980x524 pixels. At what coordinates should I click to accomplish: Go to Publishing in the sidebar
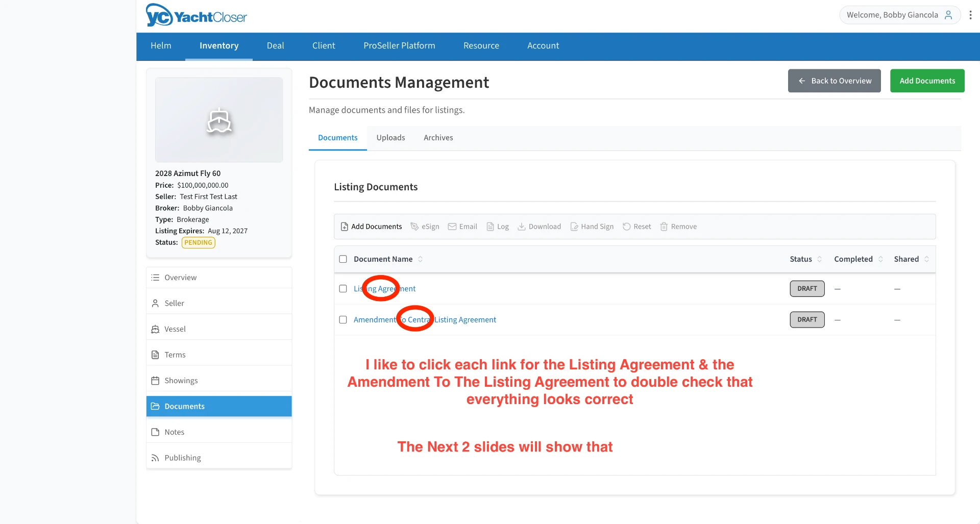[219, 458]
